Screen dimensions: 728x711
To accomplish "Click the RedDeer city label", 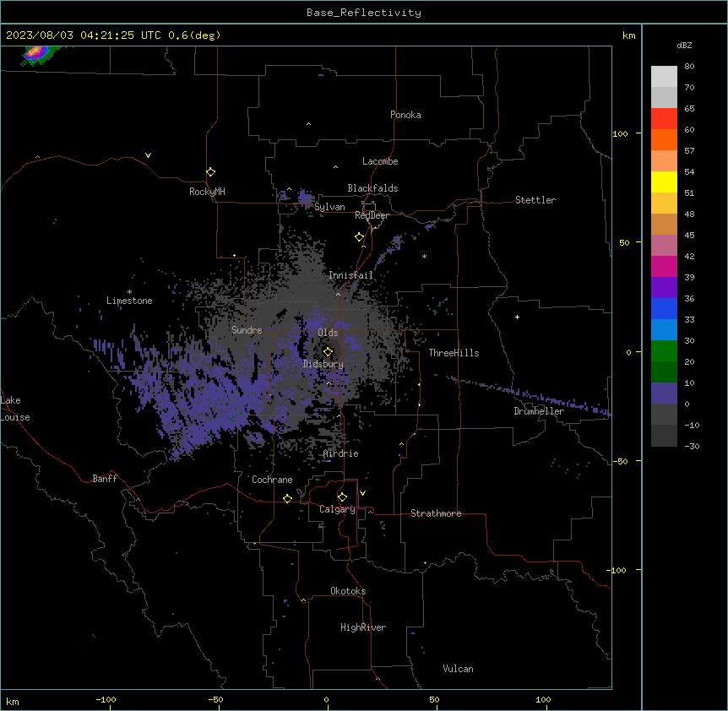I will pos(372,215).
